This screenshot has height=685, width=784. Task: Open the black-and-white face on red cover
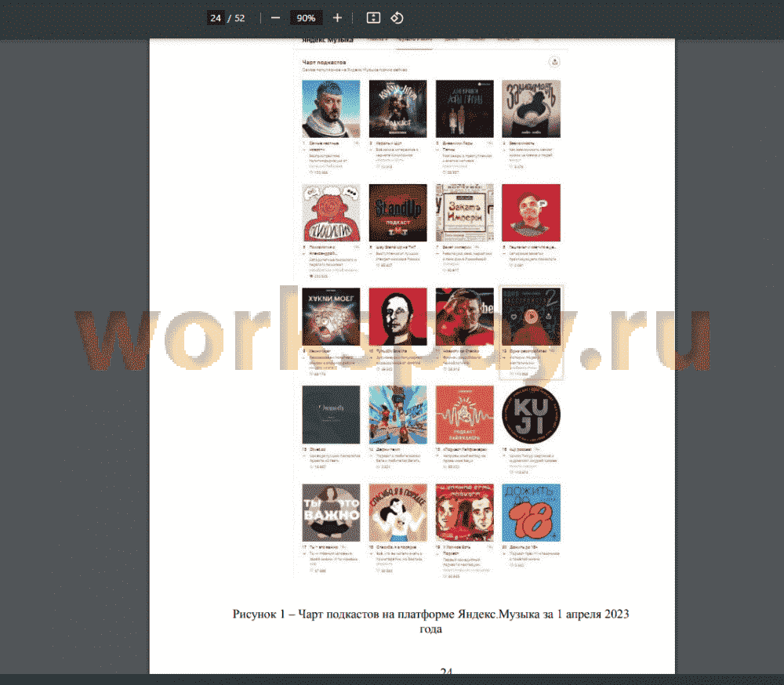tap(398, 317)
